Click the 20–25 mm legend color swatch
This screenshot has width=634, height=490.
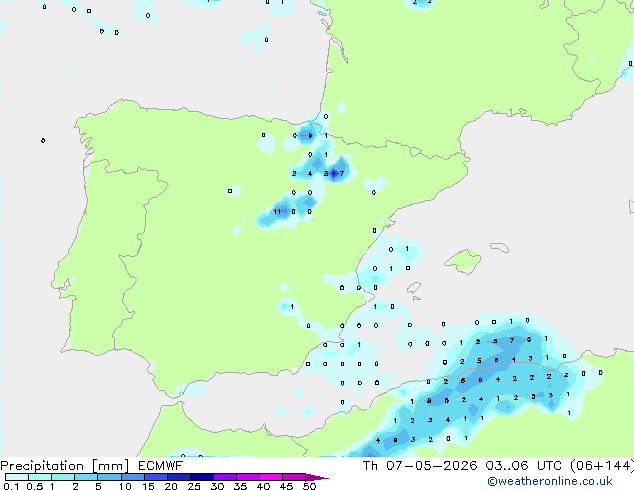(x=179, y=477)
